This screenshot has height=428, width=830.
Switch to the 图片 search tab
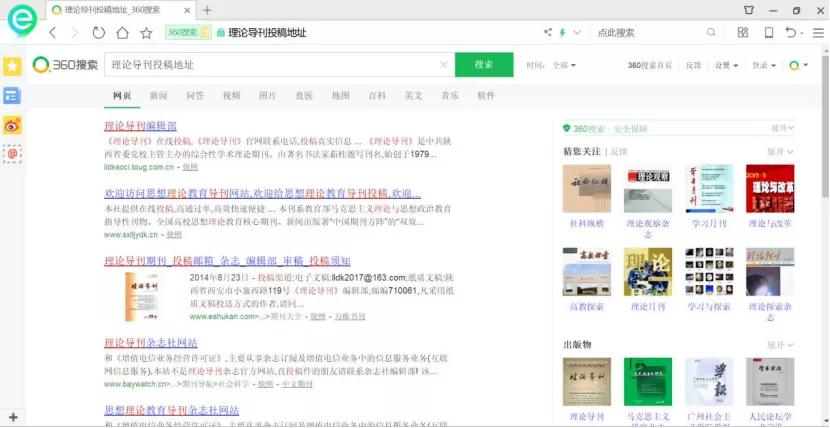click(x=267, y=96)
